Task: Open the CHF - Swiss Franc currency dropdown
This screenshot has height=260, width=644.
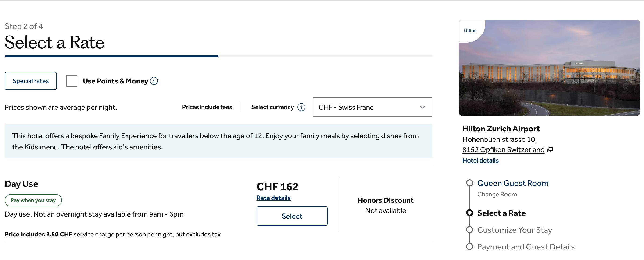Action: tap(372, 107)
